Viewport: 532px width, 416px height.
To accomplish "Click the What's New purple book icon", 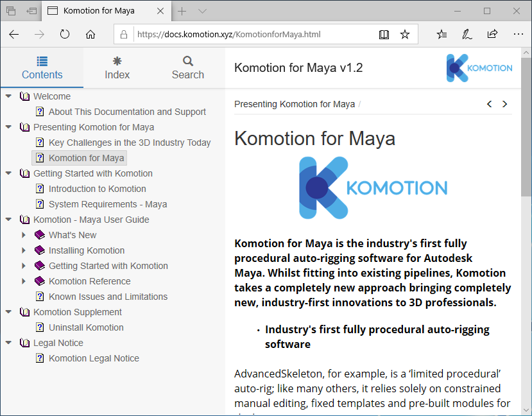I will point(40,235).
